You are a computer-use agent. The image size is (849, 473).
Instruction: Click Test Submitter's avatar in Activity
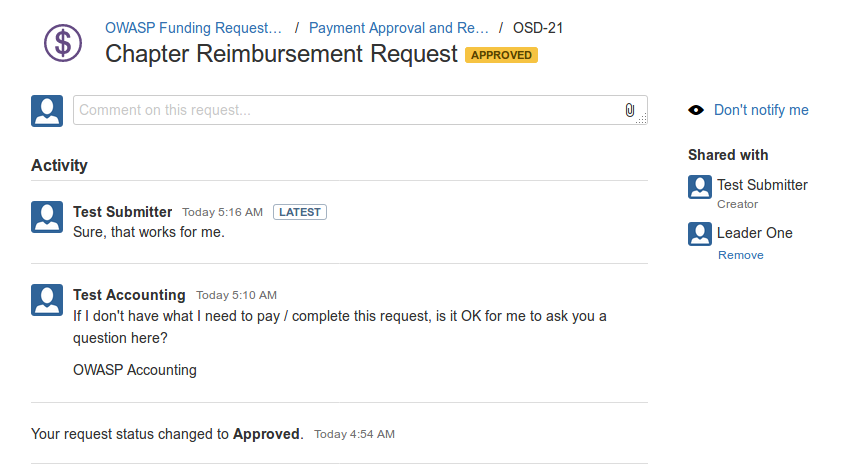(47, 217)
